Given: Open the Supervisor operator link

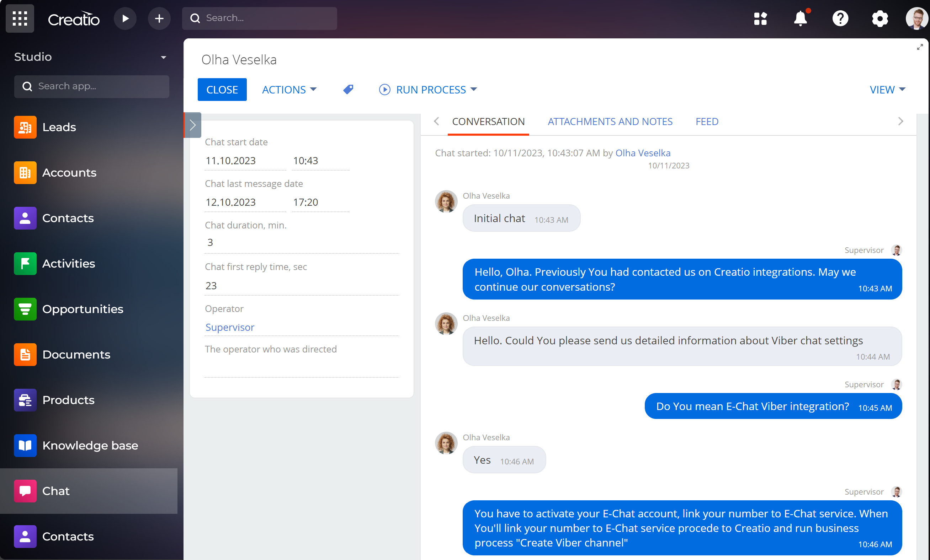Looking at the screenshot, I should tap(230, 327).
